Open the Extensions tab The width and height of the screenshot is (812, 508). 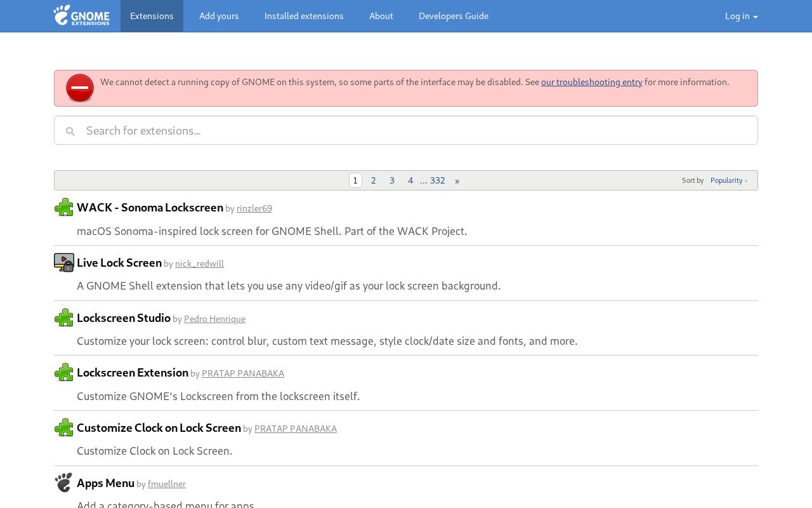click(152, 16)
